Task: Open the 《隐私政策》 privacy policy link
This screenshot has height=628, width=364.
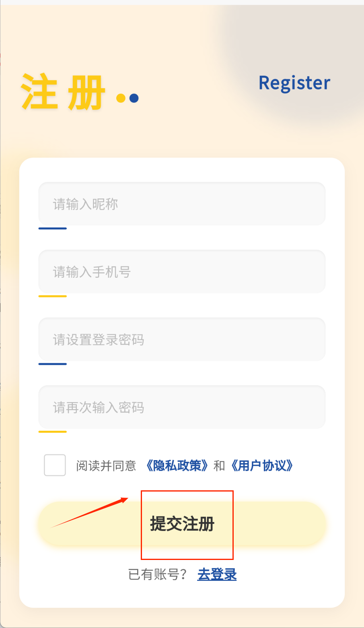Action: tap(177, 466)
